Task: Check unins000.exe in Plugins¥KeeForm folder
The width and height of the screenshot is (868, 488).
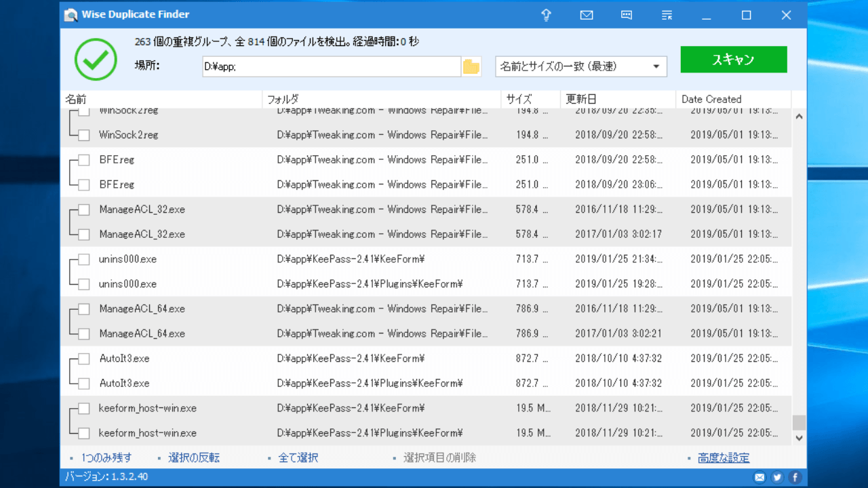Action: [x=84, y=284]
